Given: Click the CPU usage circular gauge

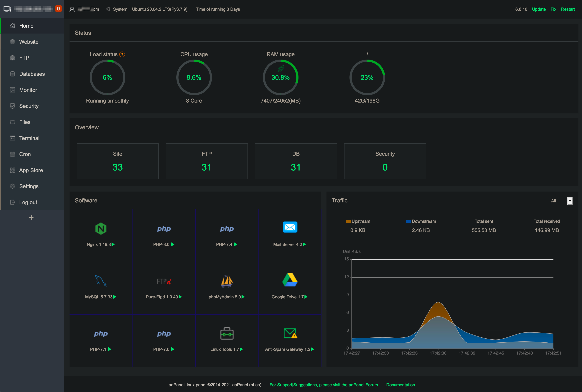Looking at the screenshot, I should 194,77.
